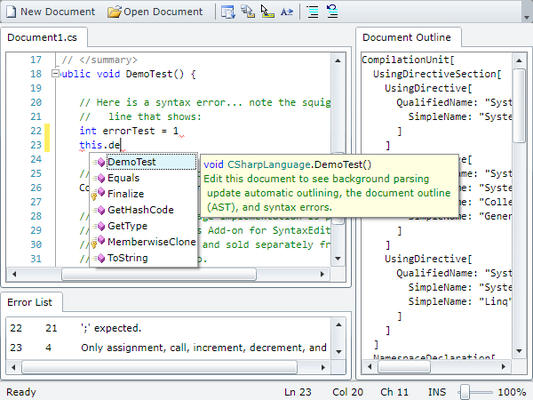Click the method icon beside ToString
This screenshot has width=533, height=400.
point(100,258)
